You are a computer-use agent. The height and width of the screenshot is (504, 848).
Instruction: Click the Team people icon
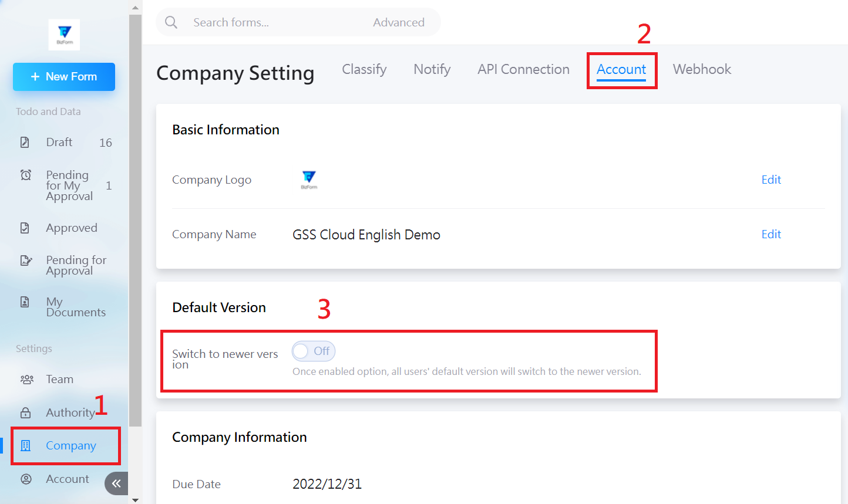click(x=26, y=380)
